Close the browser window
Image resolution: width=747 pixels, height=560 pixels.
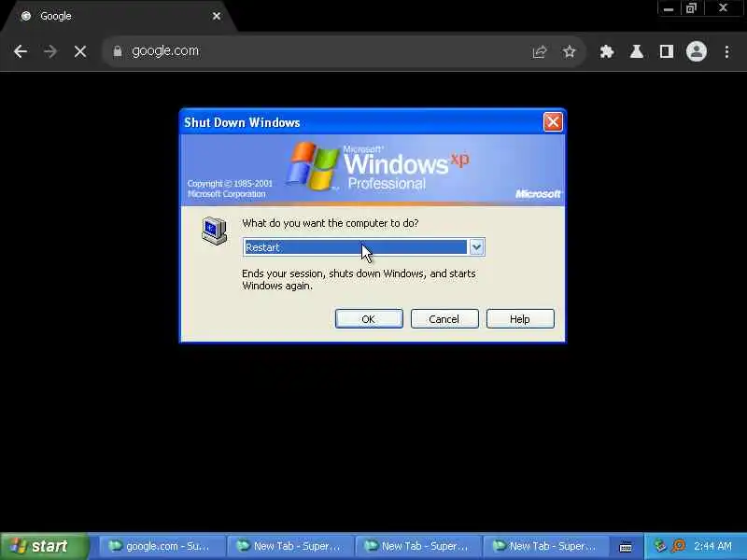(x=723, y=8)
